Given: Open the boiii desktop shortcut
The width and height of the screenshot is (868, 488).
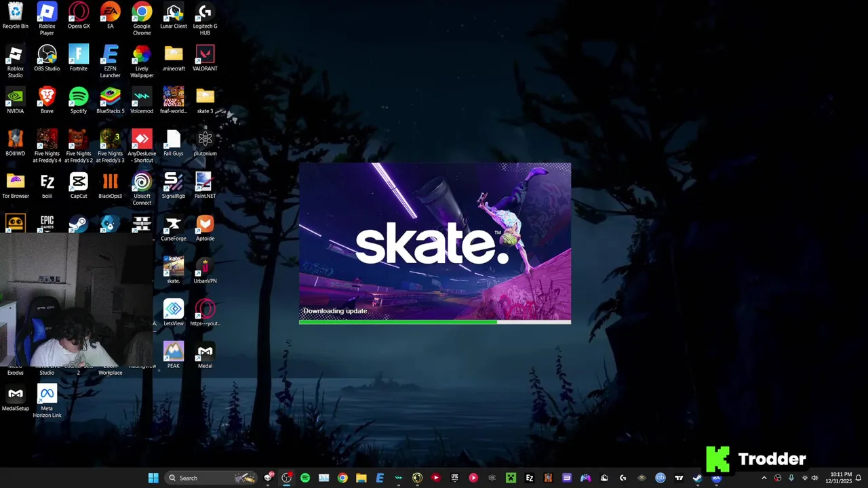Looking at the screenshot, I should [47, 186].
